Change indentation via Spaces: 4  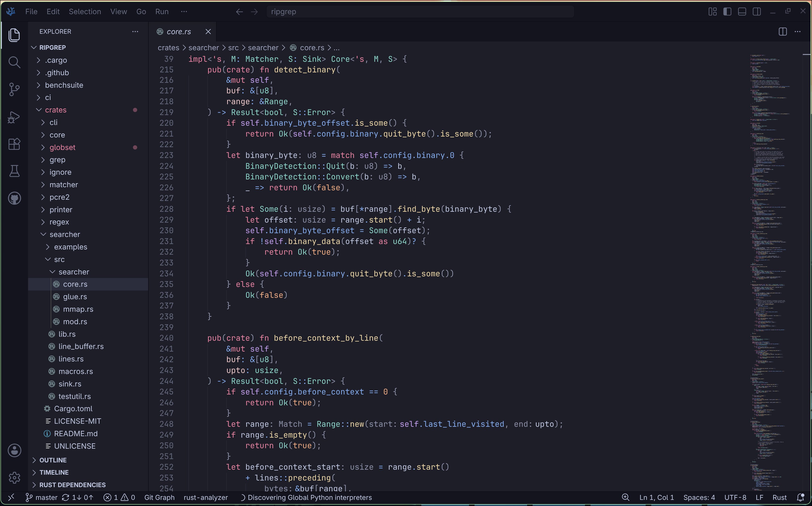pyautogui.click(x=699, y=497)
